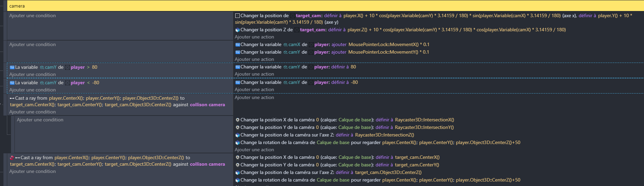Click "Ajouter une condition" under "camY de player < -80"
Image resolution: width=644 pixels, height=186 pixels.
coord(32,90)
